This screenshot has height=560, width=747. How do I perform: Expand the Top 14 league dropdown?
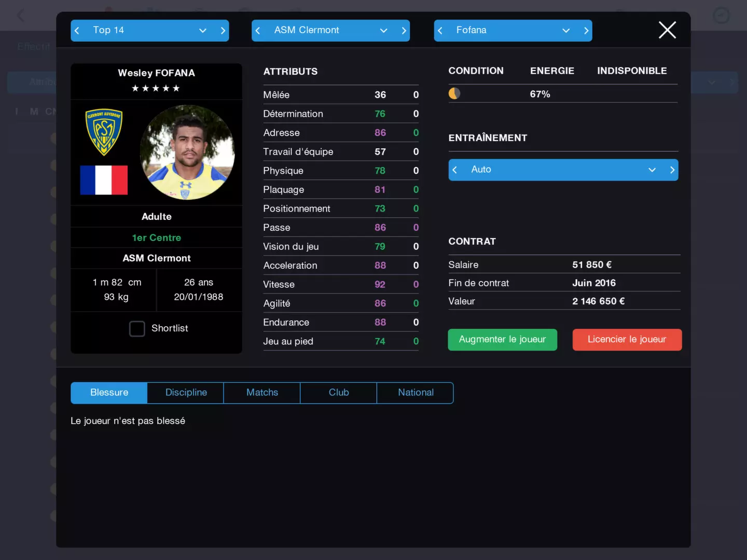coord(150,31)
